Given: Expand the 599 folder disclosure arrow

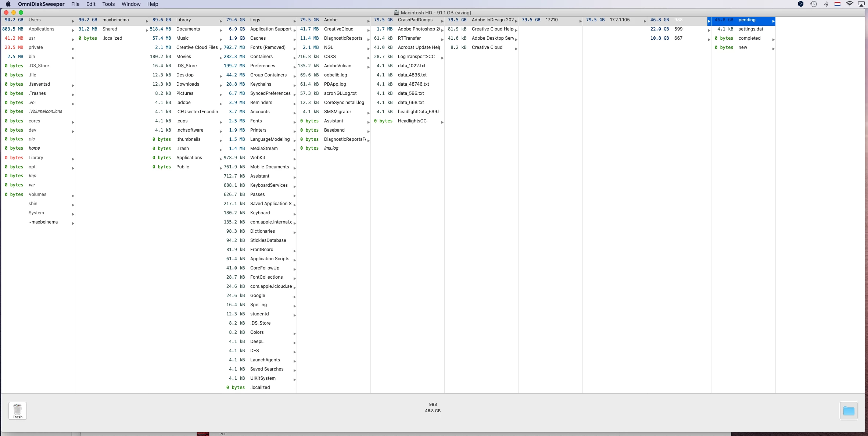Looking at the screenshot, I should coord(709,30).
